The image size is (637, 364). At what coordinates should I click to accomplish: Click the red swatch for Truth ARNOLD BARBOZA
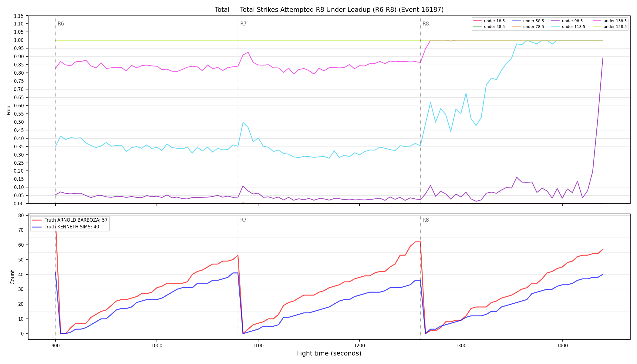(37, 220)
